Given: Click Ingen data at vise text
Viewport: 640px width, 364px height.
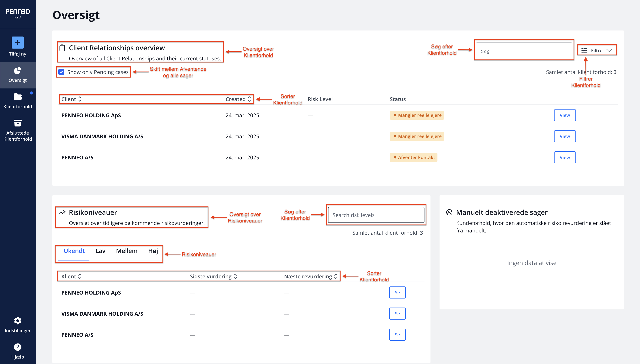Looking at the screenshot, I should [532, 263].
